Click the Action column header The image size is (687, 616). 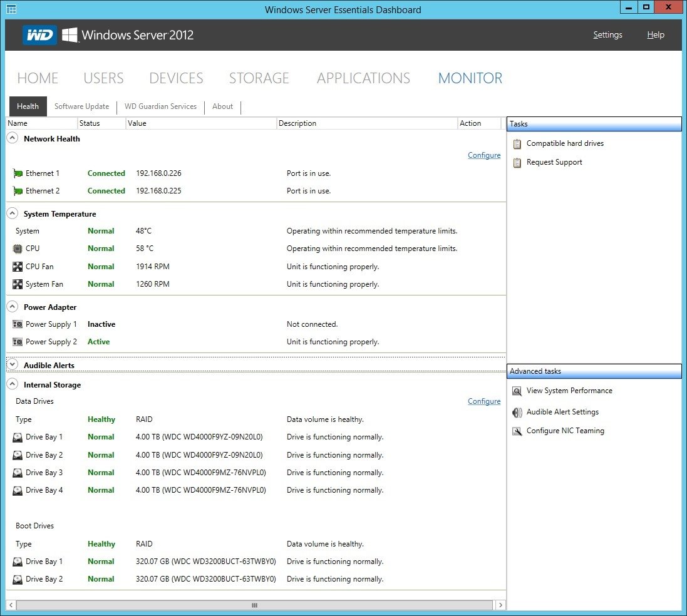[479, 123]
